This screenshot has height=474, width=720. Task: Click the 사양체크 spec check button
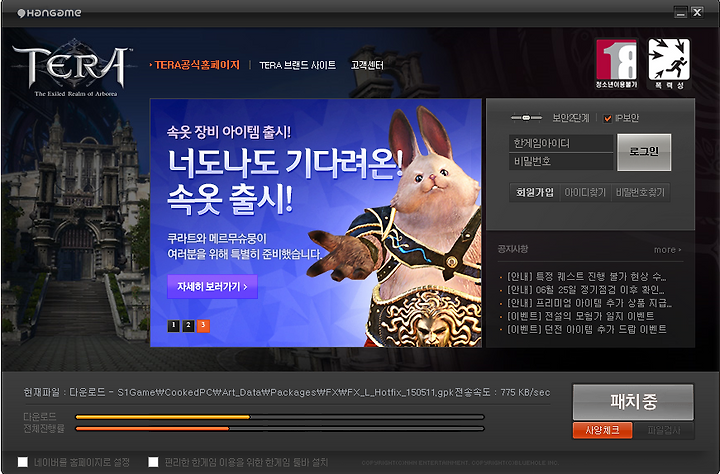tap(602, 430)
